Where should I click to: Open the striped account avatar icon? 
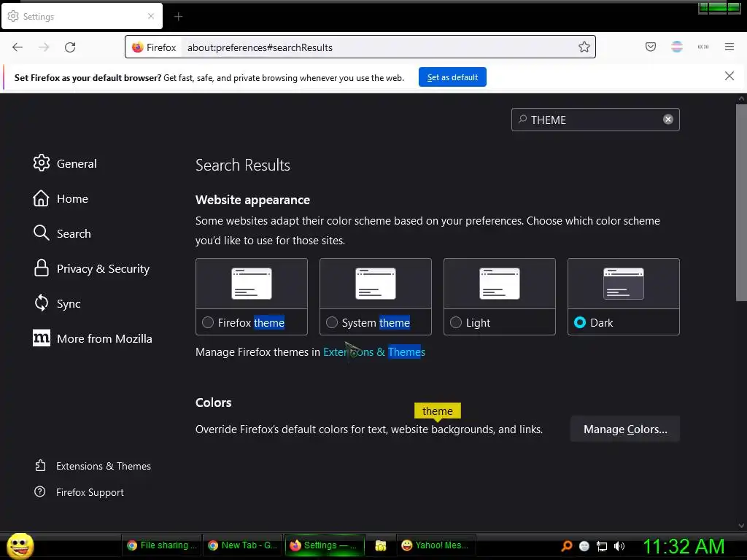(676, 47)
